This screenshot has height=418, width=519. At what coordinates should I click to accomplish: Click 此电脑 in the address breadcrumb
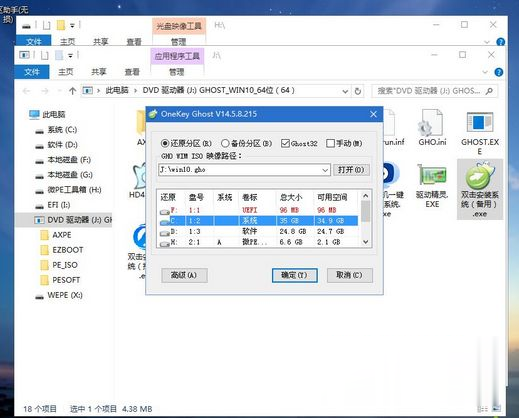(x=117, y=90)
